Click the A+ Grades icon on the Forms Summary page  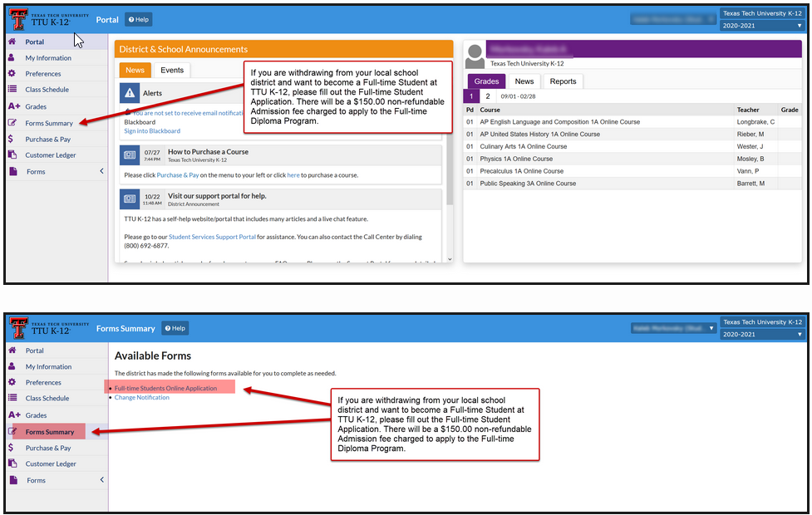pyautogui.click(x=14, y=414)
